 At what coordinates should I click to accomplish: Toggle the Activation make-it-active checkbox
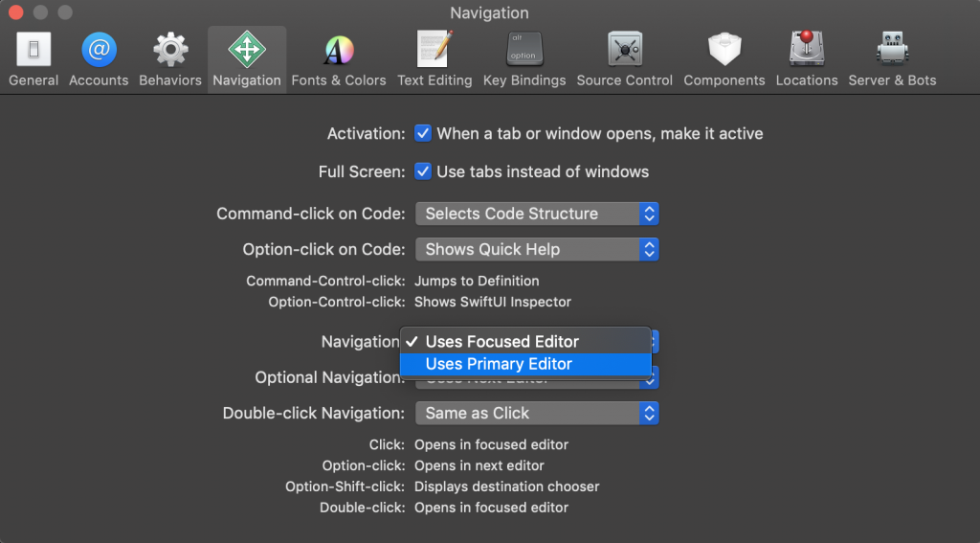pyautogui.click(x=423, y=134)
